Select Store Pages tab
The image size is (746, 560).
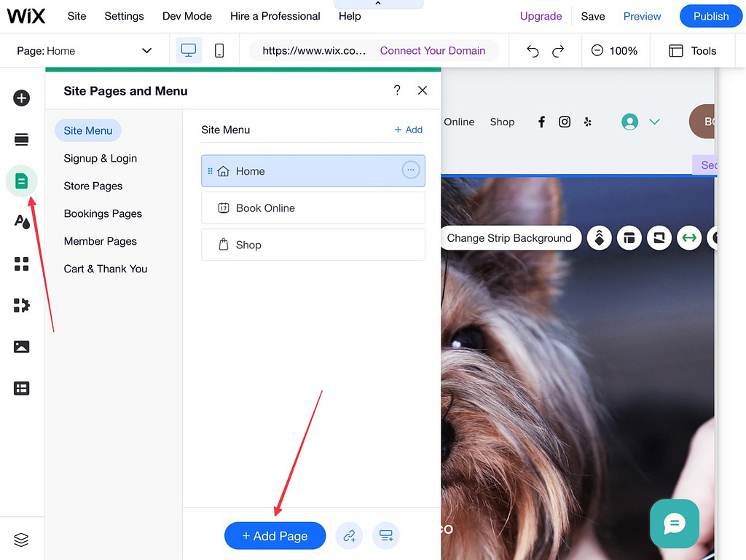coord(93,186)
